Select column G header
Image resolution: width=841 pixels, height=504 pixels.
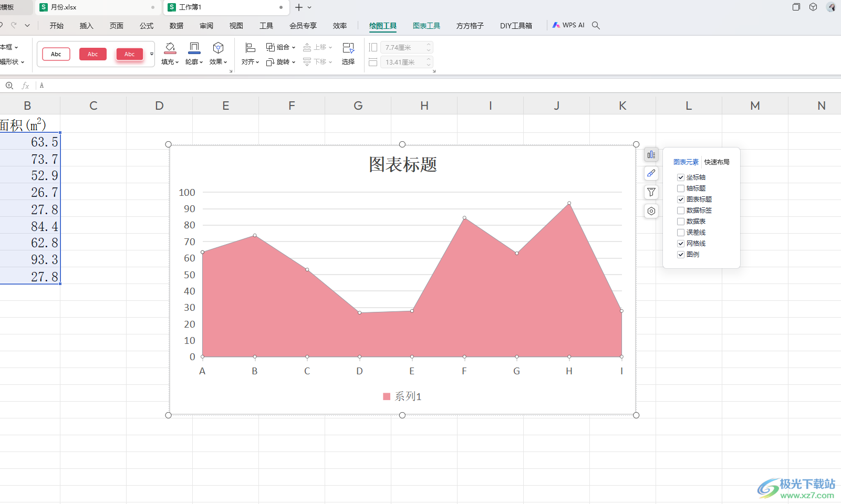coord(358,106)
